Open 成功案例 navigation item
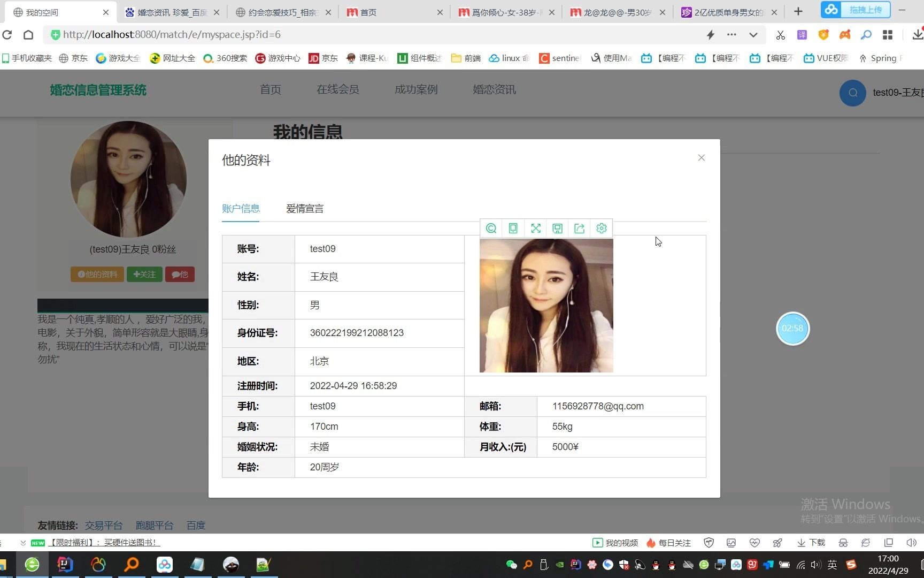 416,89
